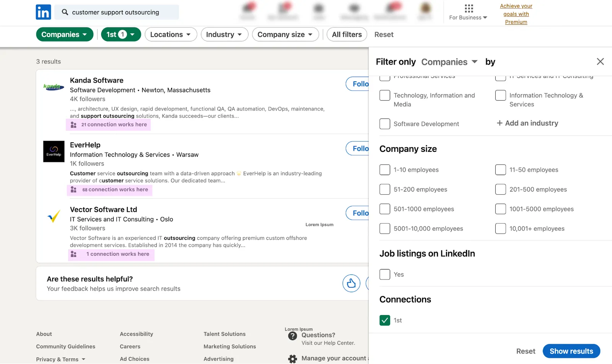
Task: Open the Advertising footer link
Action: 218,359
